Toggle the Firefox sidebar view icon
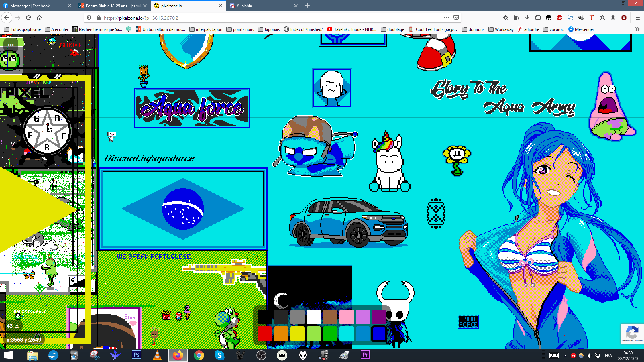This screenshot has height=362, width=644. (538, 18)
